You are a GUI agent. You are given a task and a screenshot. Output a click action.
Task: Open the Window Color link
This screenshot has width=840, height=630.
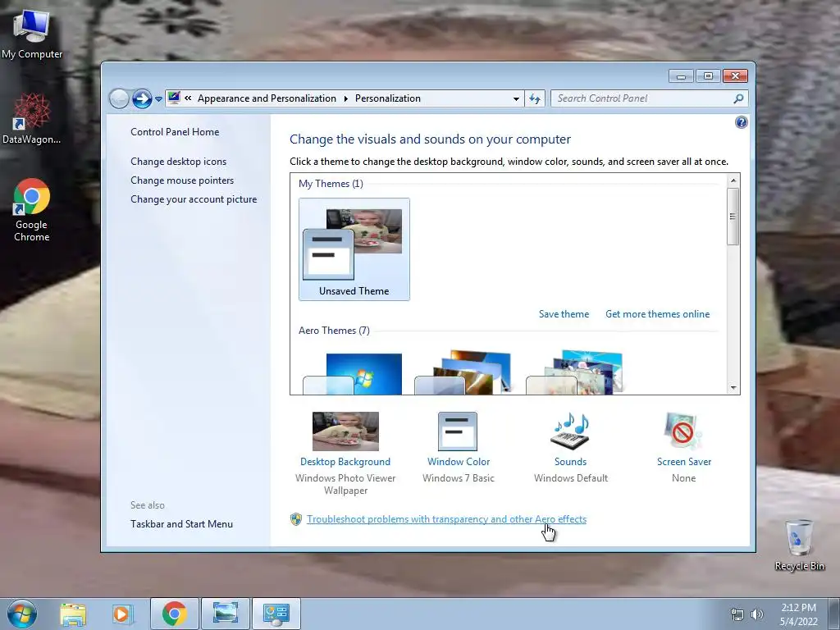pyautogui.click(x=459, y=462)
